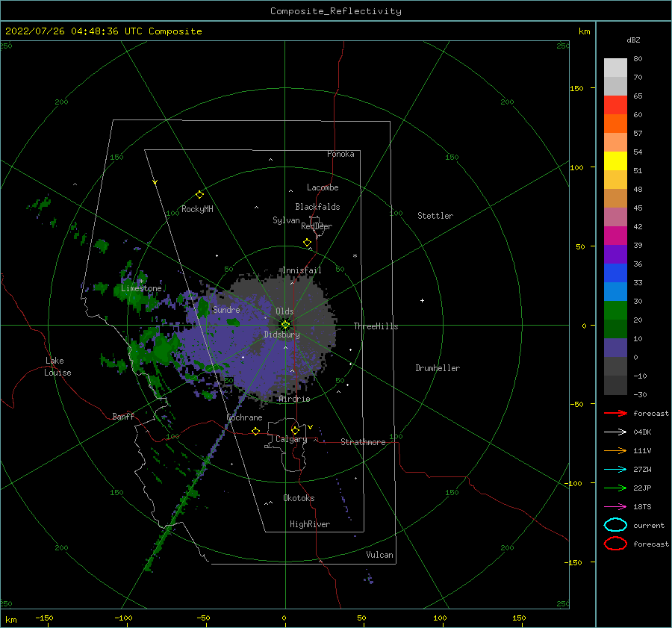The image size is (672, 628).
Task: Click the Sundre town label
Action: (x=226, y=309)
